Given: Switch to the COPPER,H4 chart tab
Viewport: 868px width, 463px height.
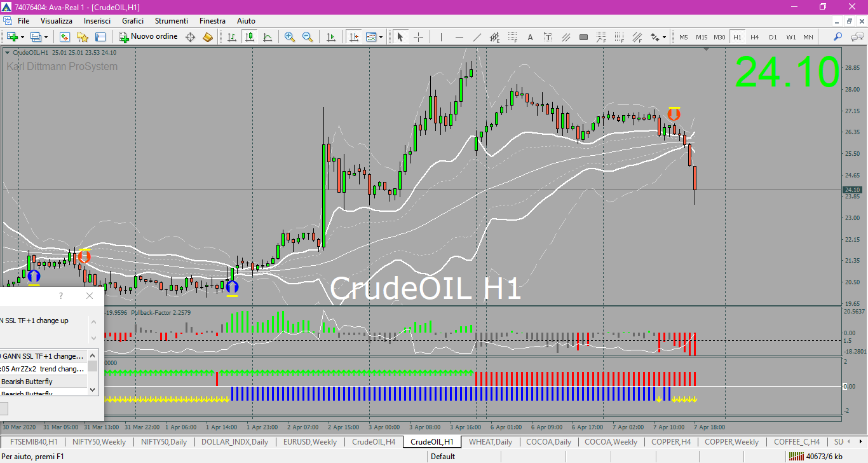Looking at the screenshot, I should click(x=671, y=441).
